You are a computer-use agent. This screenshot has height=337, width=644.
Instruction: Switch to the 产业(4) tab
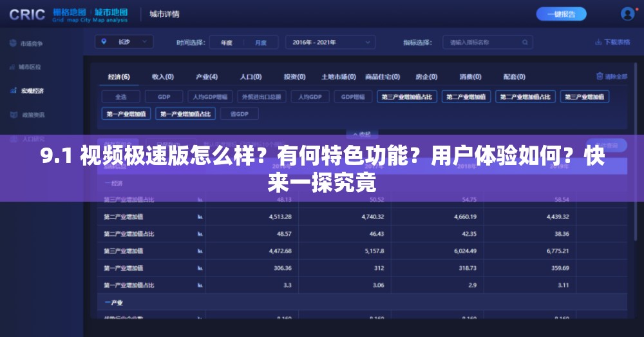(207, 77)
